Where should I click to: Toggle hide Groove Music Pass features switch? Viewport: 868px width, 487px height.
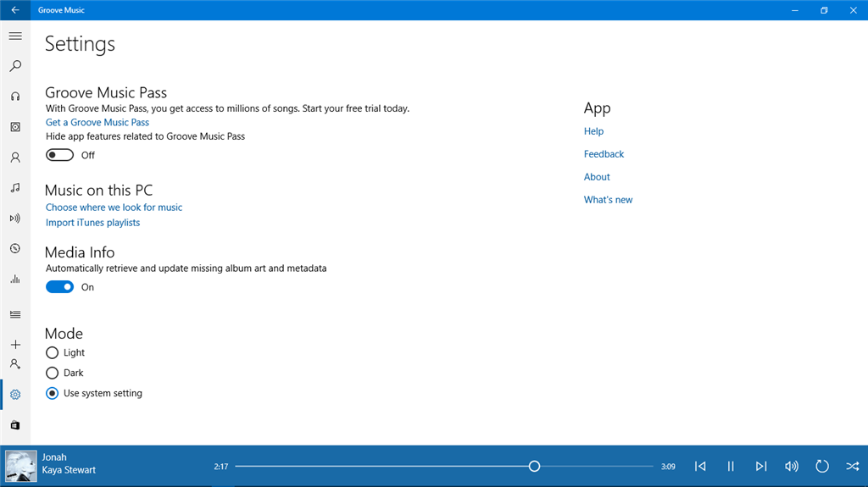pyautogui.click(x=60, y=155)
